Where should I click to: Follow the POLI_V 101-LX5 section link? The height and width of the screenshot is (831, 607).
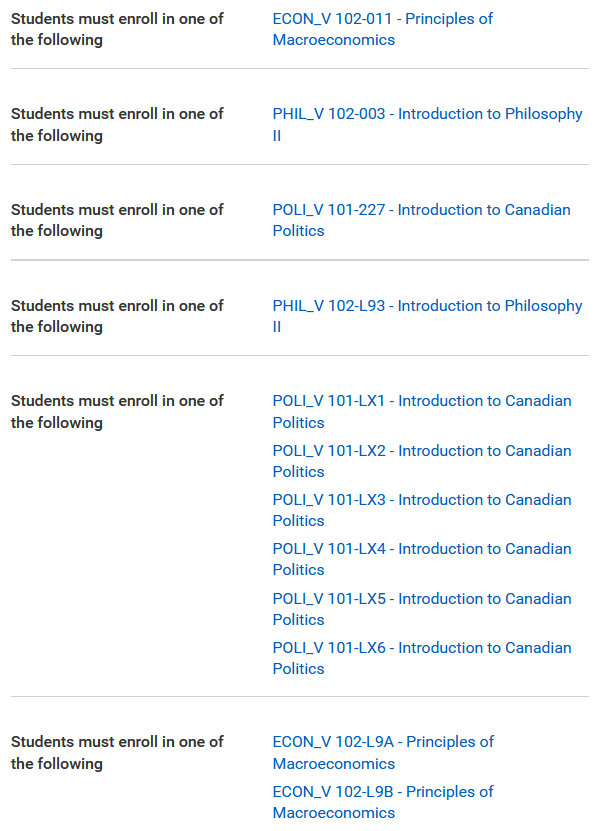coord(422,608)
